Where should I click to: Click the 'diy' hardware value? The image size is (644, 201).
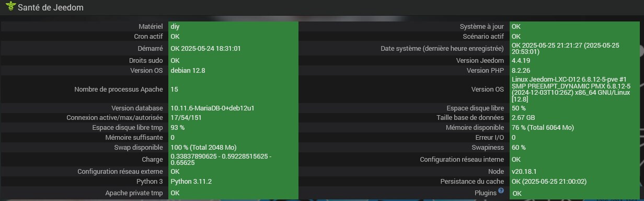click(175, 26)
